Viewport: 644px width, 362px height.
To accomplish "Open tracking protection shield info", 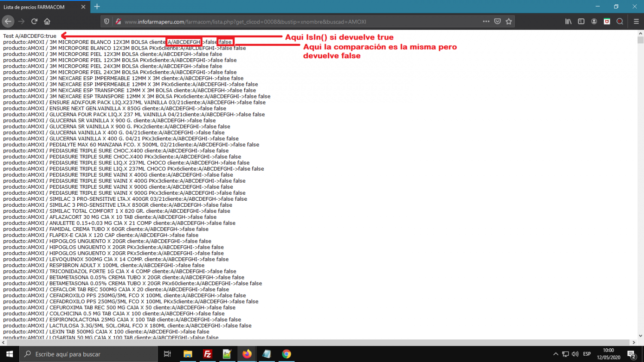I will pyautogui.click(x=107, y=21).
